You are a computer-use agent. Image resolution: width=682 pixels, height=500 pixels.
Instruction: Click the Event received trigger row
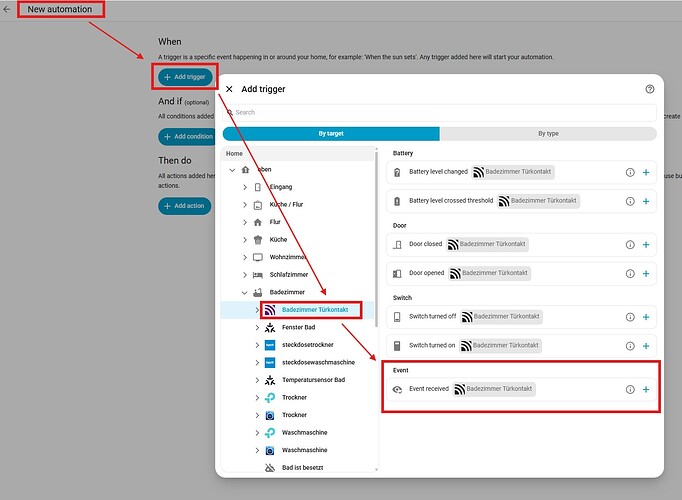pyautogui.click(x=521, y=389)
